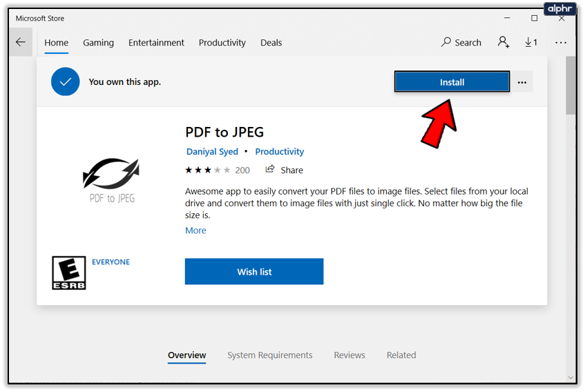This screenshot has height=392, width=585.
Task: Click the PDF to JPEG title text
Action: [x=224, y=133]
